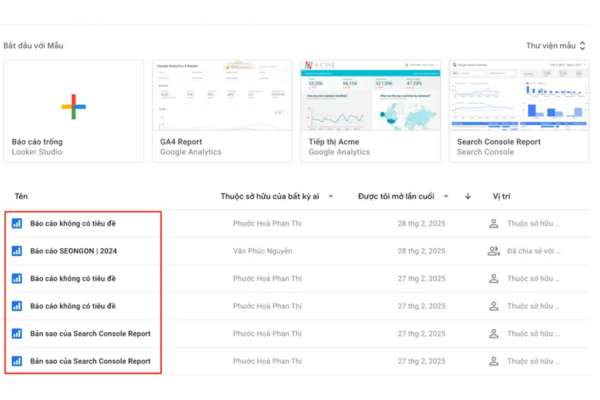
Task: Open Báo cáo không có tiêu đề dated 28 thg 2
Action: (x=73, y=224)
